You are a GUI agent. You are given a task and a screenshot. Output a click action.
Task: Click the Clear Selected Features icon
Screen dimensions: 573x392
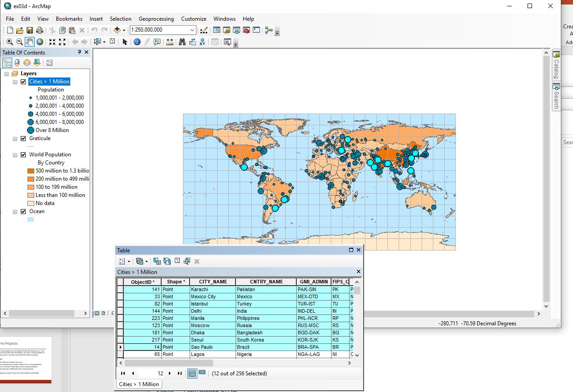tap(112, 41)
